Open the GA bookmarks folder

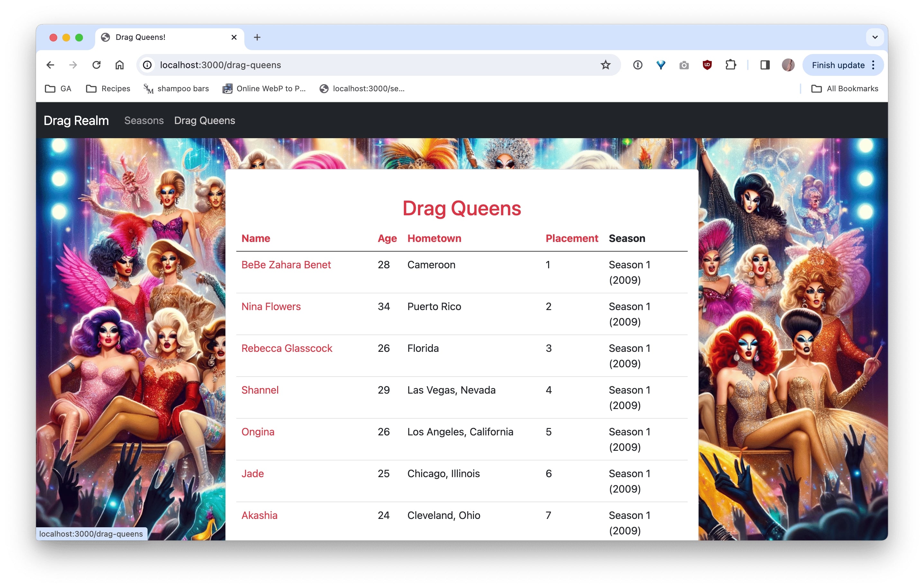click(58, 89)
